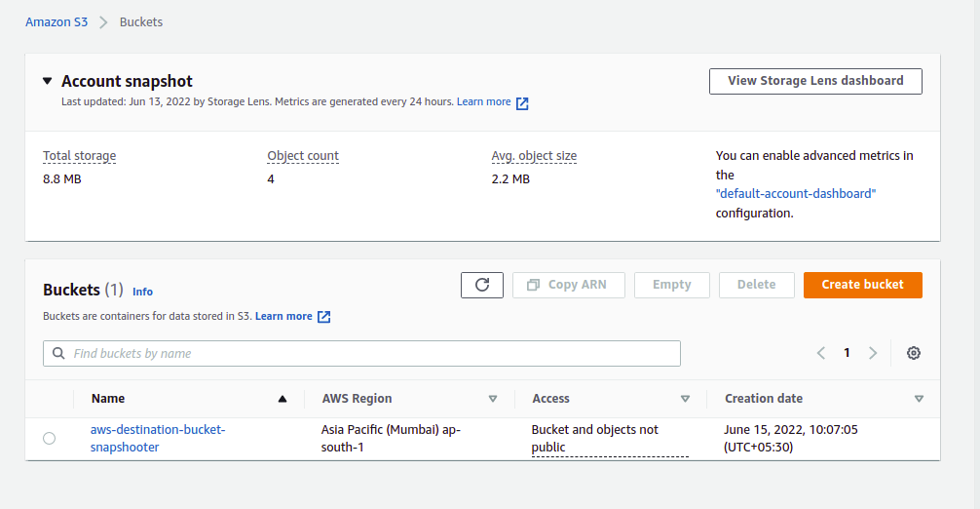
Task: Sort by Access column arrow
Action: [685, 399]
